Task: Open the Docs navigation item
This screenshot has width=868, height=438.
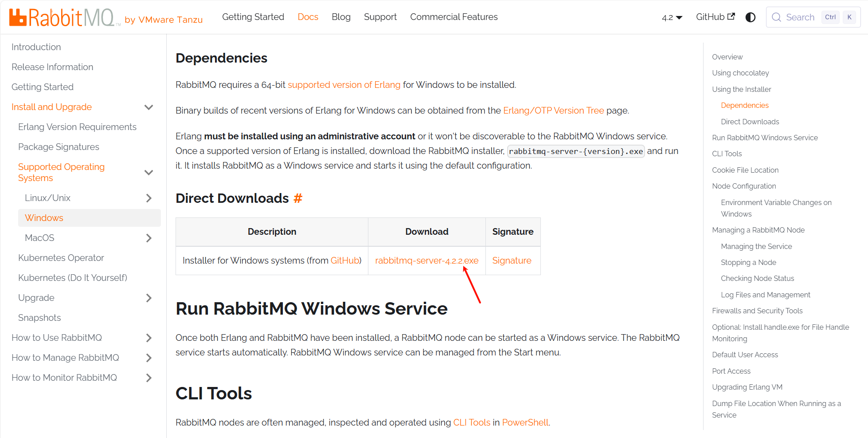Action: click(308, 17)
